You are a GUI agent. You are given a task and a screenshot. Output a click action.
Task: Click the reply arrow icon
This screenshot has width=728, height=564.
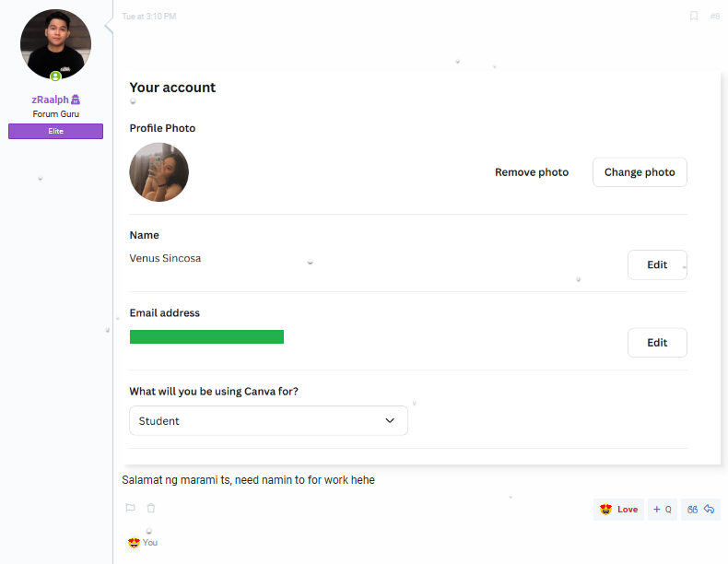pyautogui.click(x=709, y=510)
